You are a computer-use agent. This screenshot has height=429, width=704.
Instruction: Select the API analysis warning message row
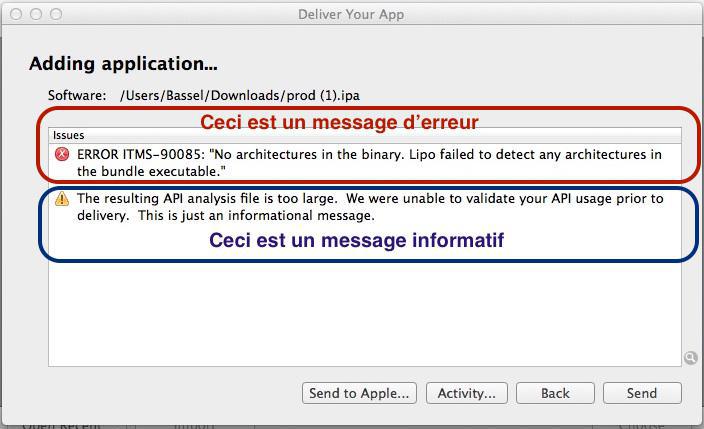369,207
